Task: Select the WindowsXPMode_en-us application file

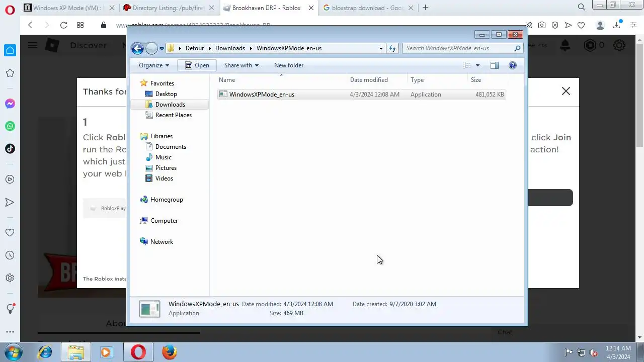Action: click(361, 95)
